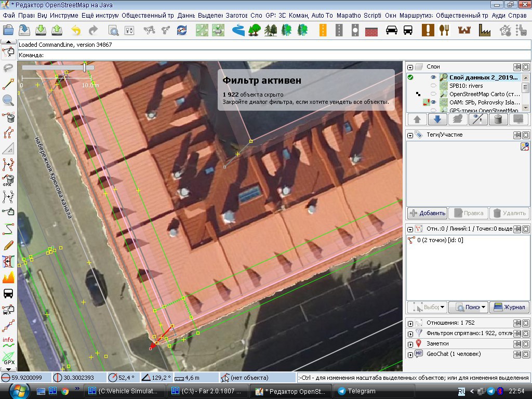Click the Добавить tag button

pos(428,213)
